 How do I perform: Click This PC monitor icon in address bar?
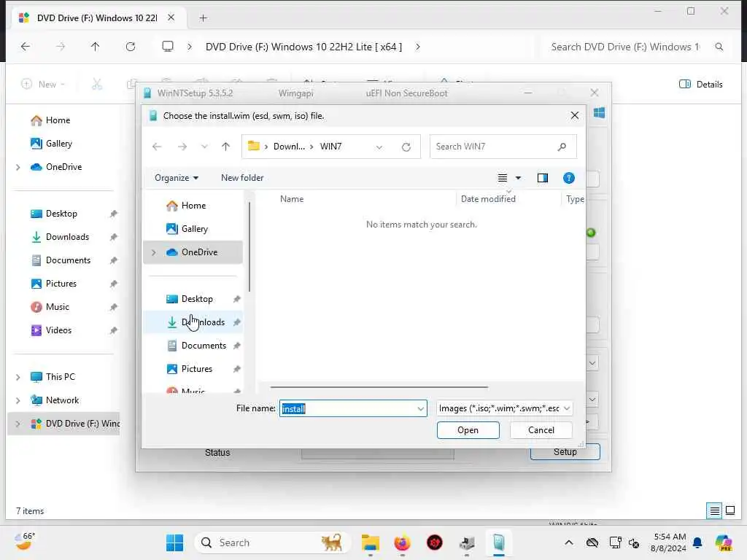[x=168, y=47]
